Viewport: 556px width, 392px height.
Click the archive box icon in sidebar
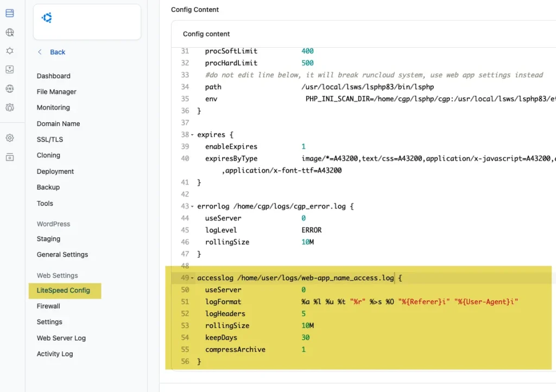[x=10, y=156]
